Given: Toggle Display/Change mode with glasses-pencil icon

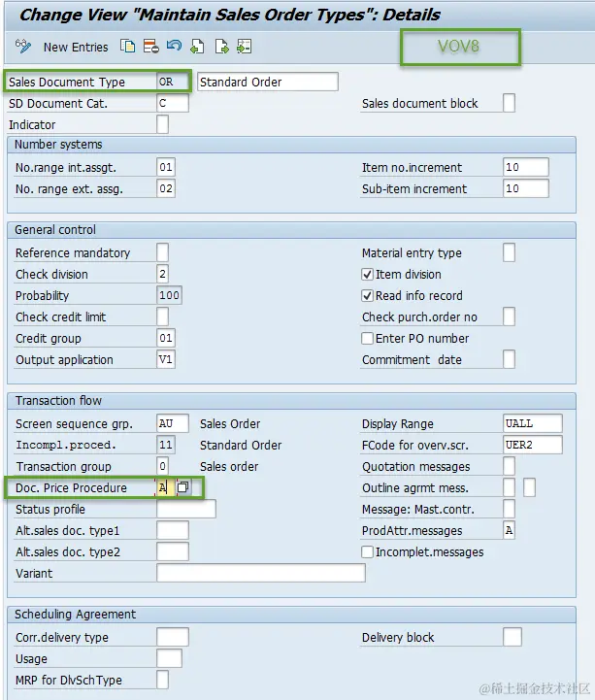Looking at the screenshot, I should pos(23,47).
